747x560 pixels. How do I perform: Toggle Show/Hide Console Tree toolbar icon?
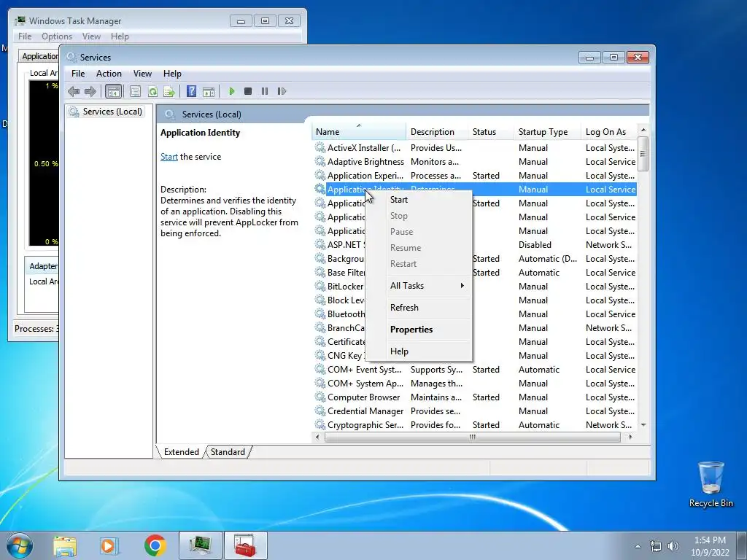(113, 91)
